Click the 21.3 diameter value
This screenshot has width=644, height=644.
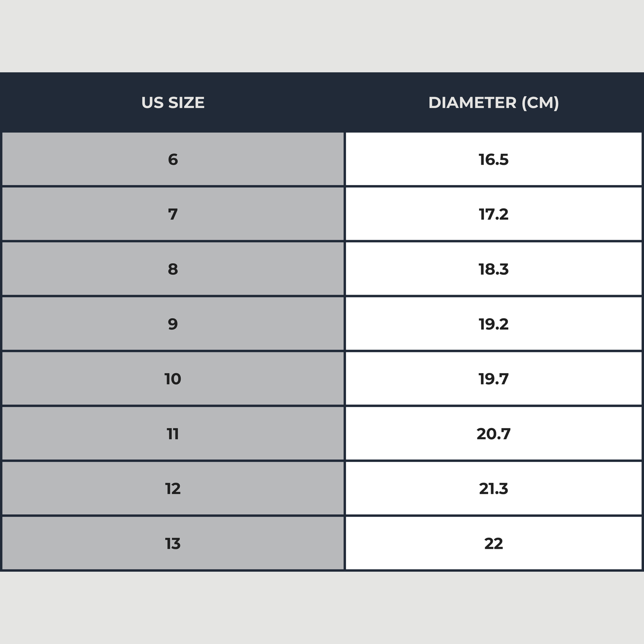(493, 489)
